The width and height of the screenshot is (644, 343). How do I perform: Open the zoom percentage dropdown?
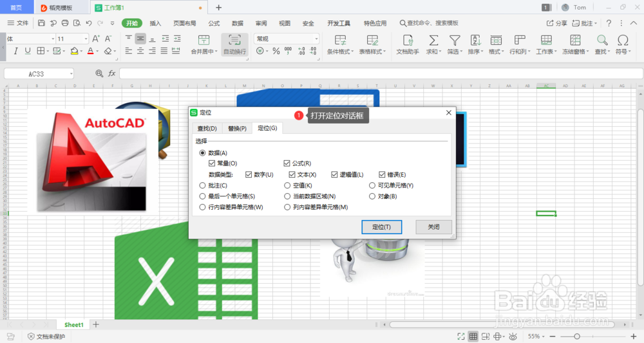point(544,337)
